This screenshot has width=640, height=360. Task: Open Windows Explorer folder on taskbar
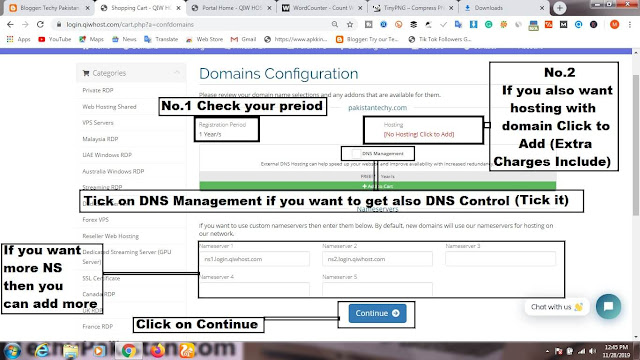point(70,351)
